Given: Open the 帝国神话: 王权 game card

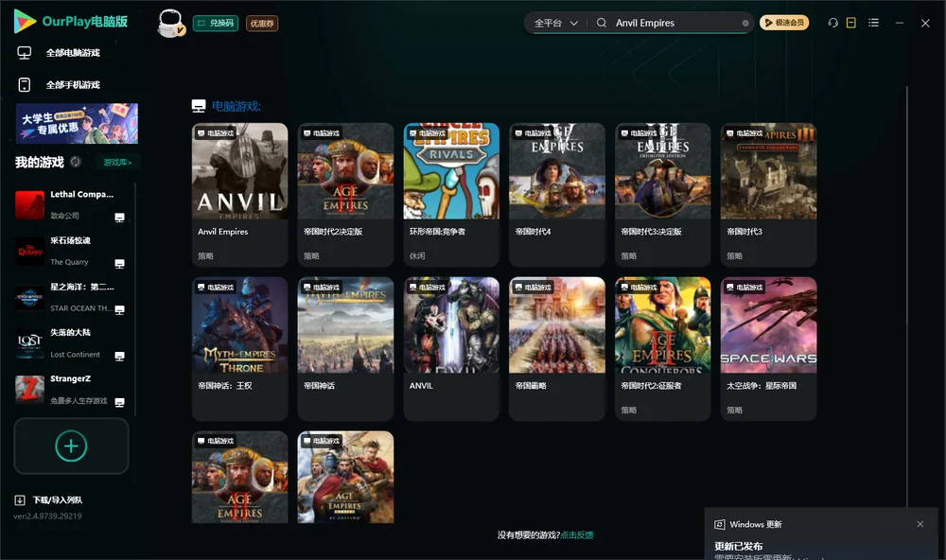Looking at the screenshot, I should (x=239, y=349).
